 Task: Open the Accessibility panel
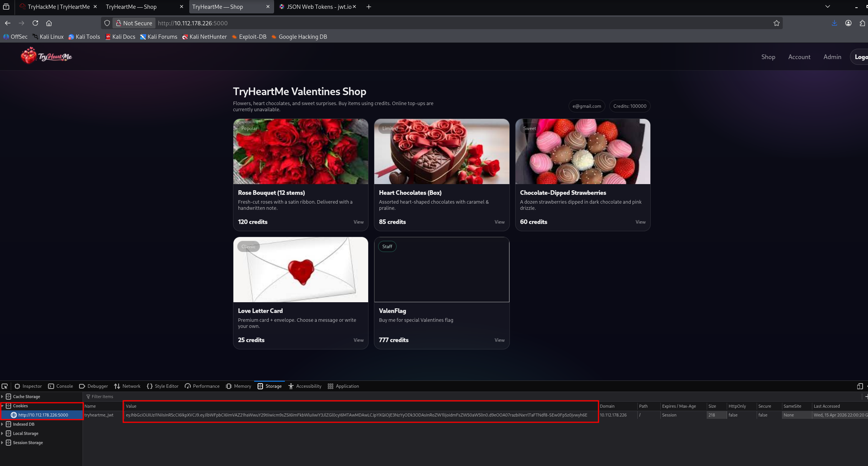pos(304,386)
